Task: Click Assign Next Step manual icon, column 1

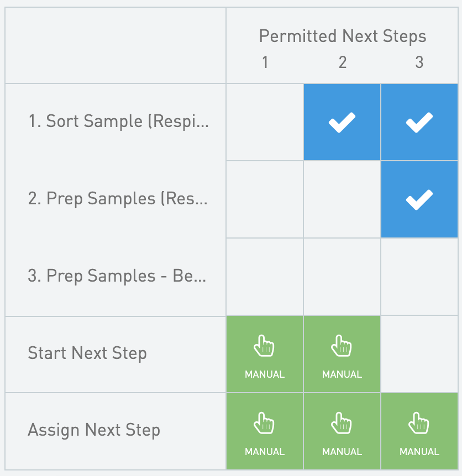Action: (x=265, y=431)
